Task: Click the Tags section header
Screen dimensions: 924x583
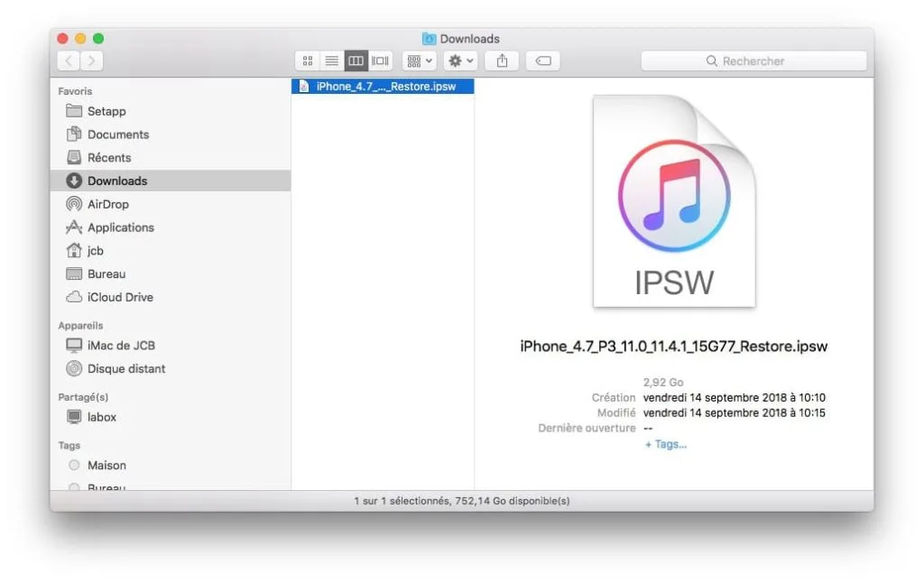Action: (x=69, y=446)
